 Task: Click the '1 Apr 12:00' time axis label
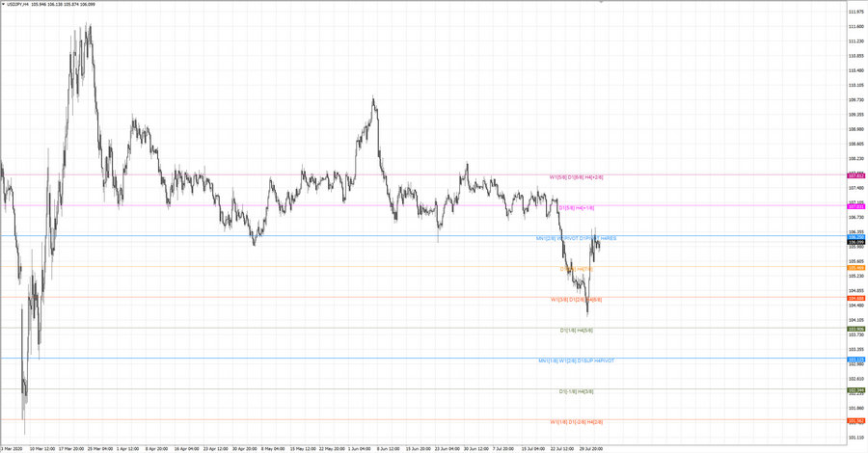[128, 448]
